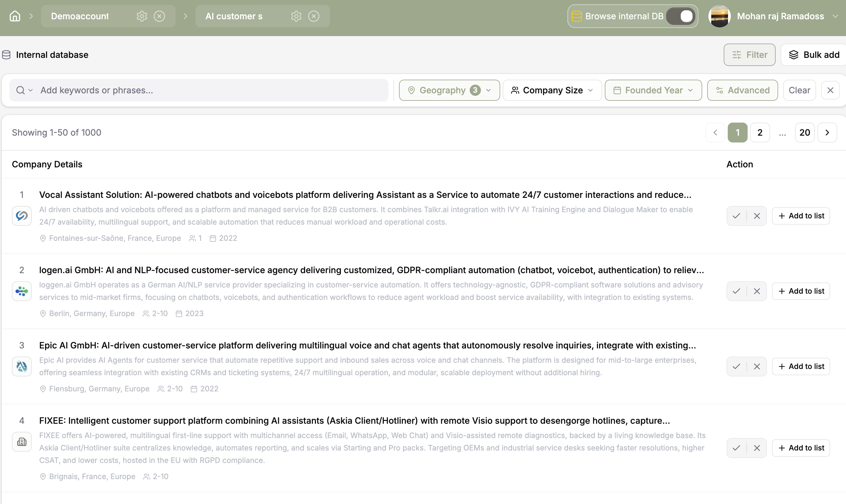Screen dimensions: 846x504
Task: Open settings gear for Demoaccount breadcrumb
Action: pyautogui.click(x=142, y=16)
